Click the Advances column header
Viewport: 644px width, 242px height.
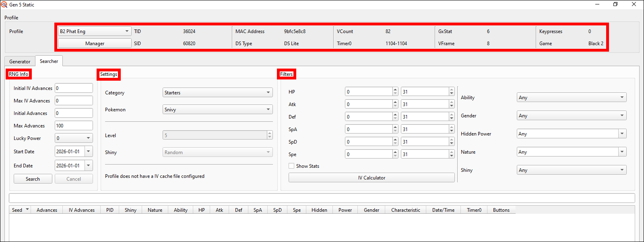pyautogui.click(x=47, y=210)
